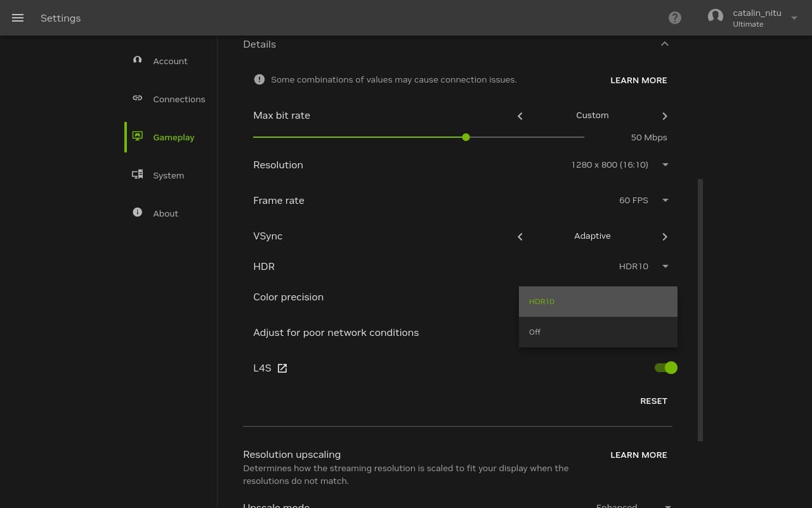
Task: Click the help question mark icon
Action: click(675, 18)
